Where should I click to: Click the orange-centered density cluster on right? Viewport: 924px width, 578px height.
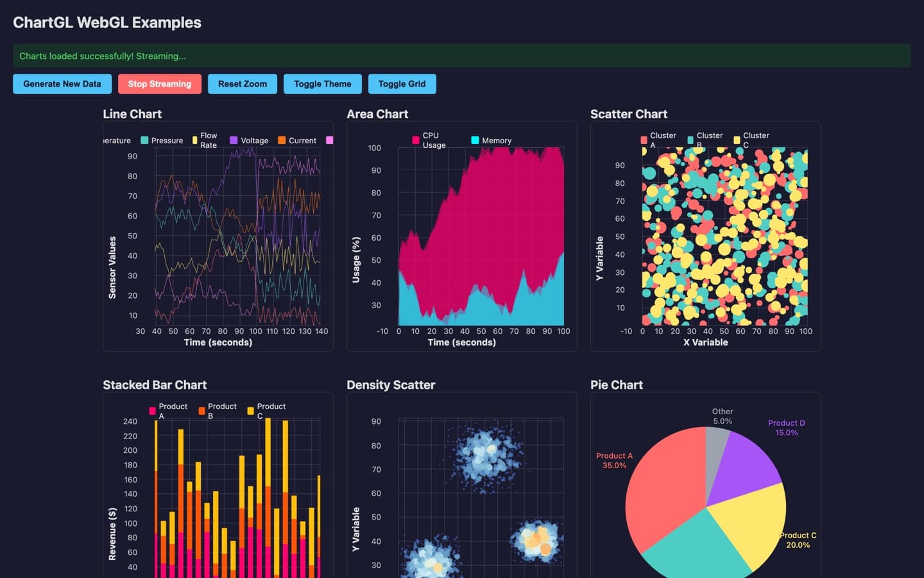click(x=538, y=539)
